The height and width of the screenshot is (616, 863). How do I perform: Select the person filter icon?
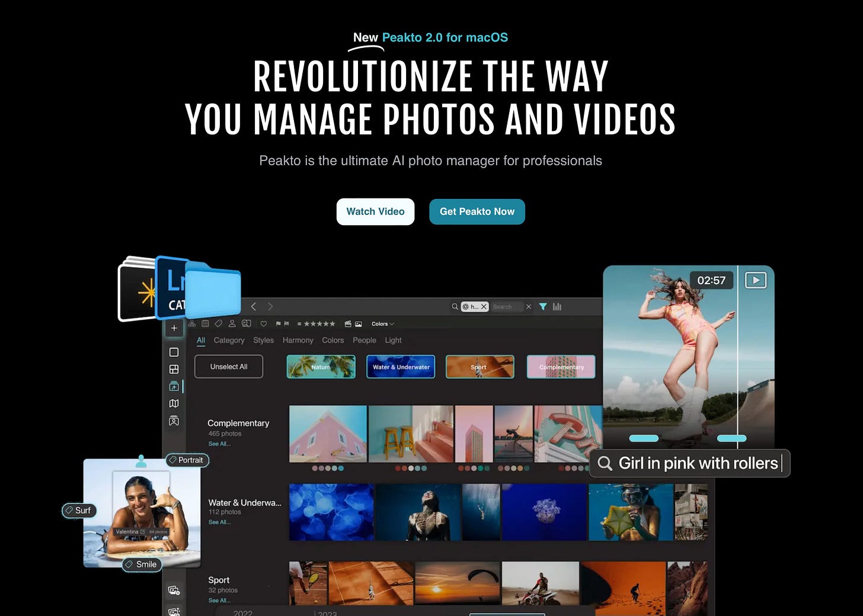point(232,323)
